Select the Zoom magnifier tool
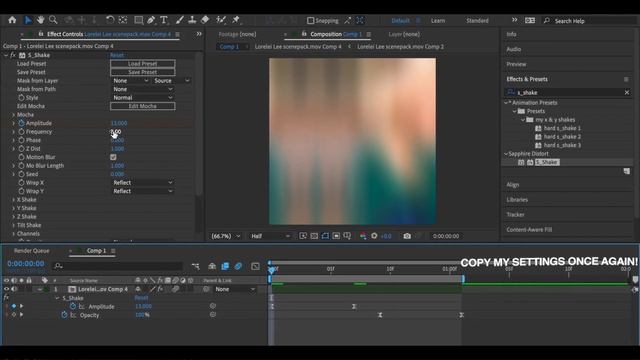Screen dimensions: 640x360 click(53, 20)
